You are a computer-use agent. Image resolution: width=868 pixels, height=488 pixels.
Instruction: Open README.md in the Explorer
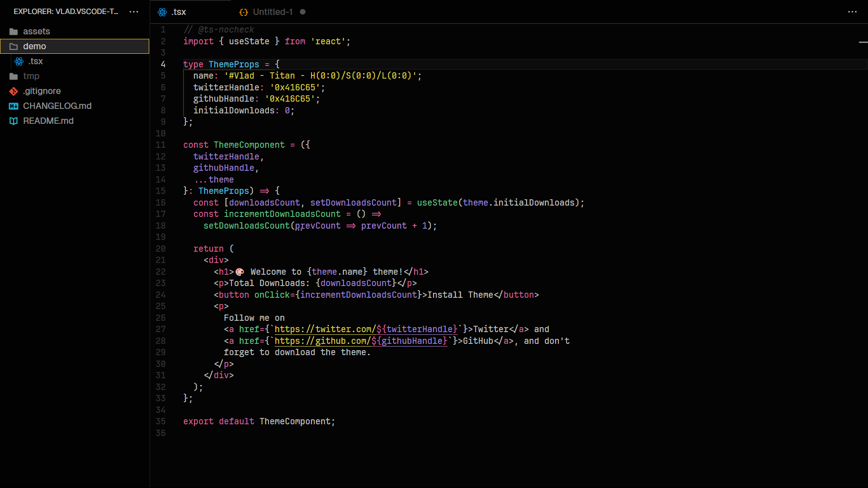(x=75, y=121)
